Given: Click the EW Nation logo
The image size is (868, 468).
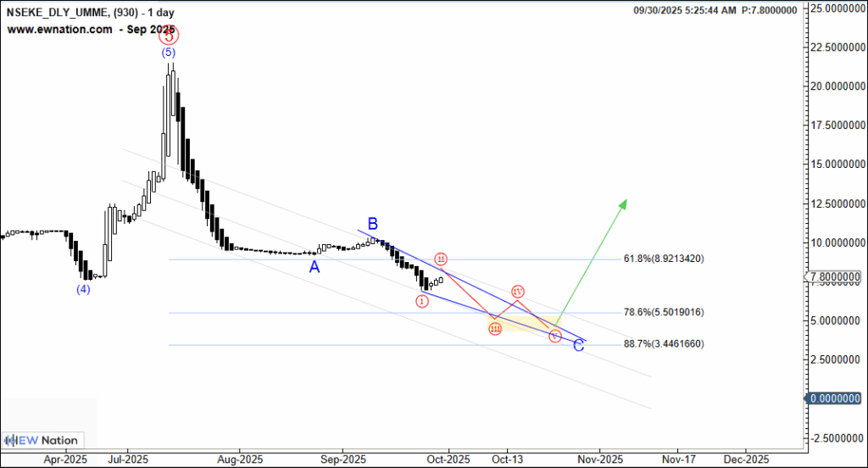Looking at the screenshot, I should (42, 440).
